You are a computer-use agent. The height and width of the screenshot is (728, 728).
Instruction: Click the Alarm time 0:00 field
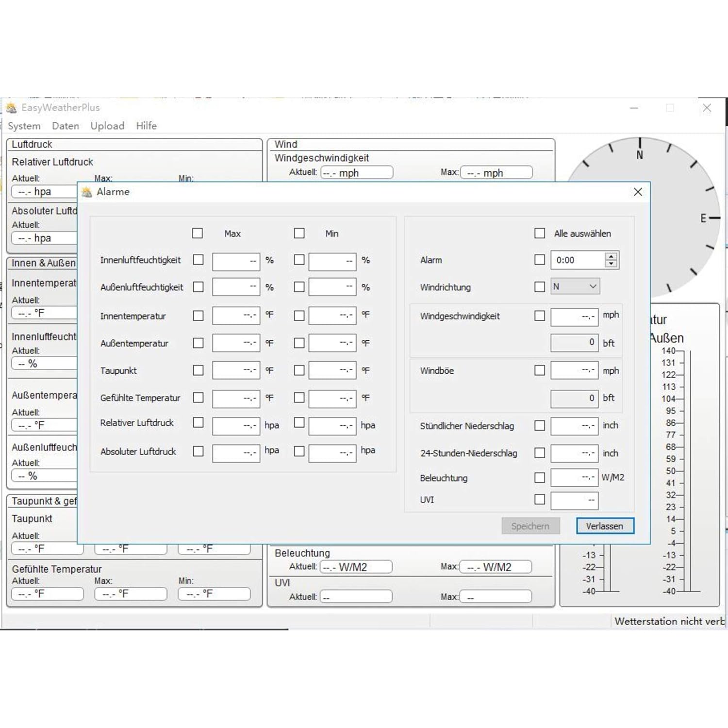click(578, 260)
